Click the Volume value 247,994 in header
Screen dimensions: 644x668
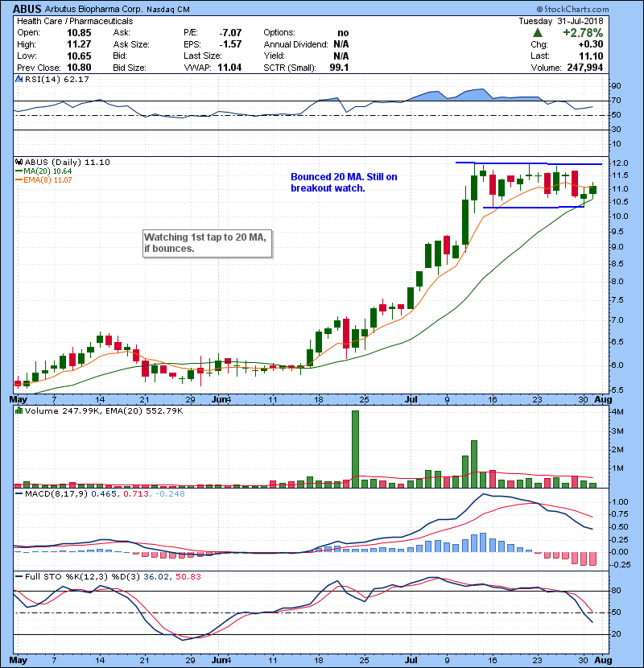585,68
